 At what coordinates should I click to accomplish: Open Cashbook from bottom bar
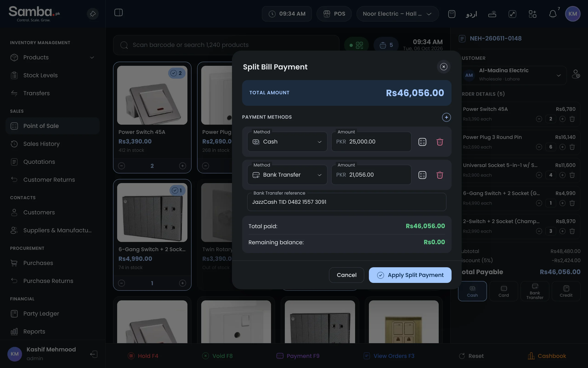[x=547, y=356]
